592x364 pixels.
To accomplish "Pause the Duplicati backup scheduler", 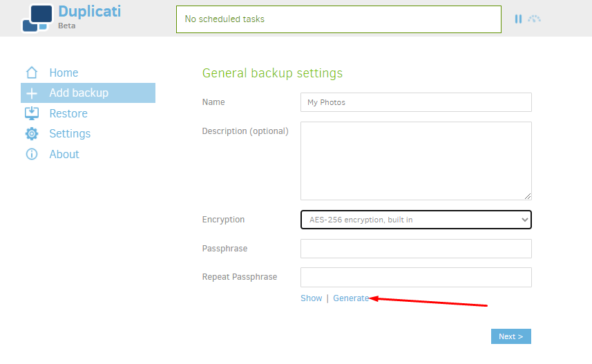I will pyautogui.click(x=518, y=19).
